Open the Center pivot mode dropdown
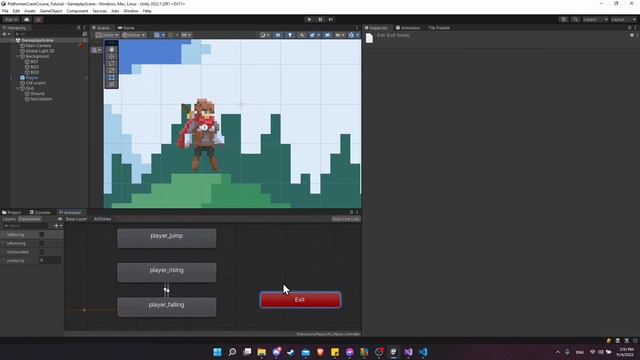Screen dimensions: 640x360 [107, 35]
